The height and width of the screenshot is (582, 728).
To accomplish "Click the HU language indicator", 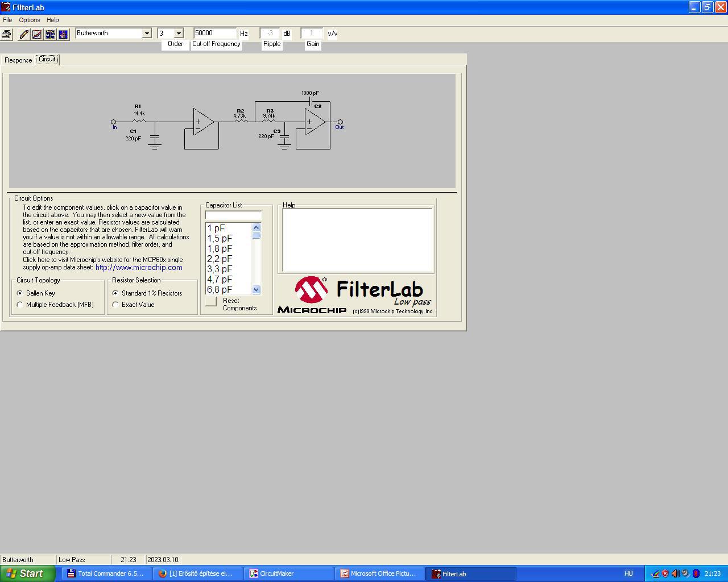I will coord(628,573).
